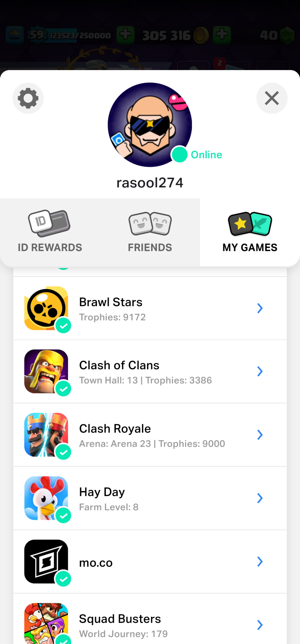Tap the Squad Busters game icon
The width and height of the screenshot is (300, 644).
(x=46, y=624)
